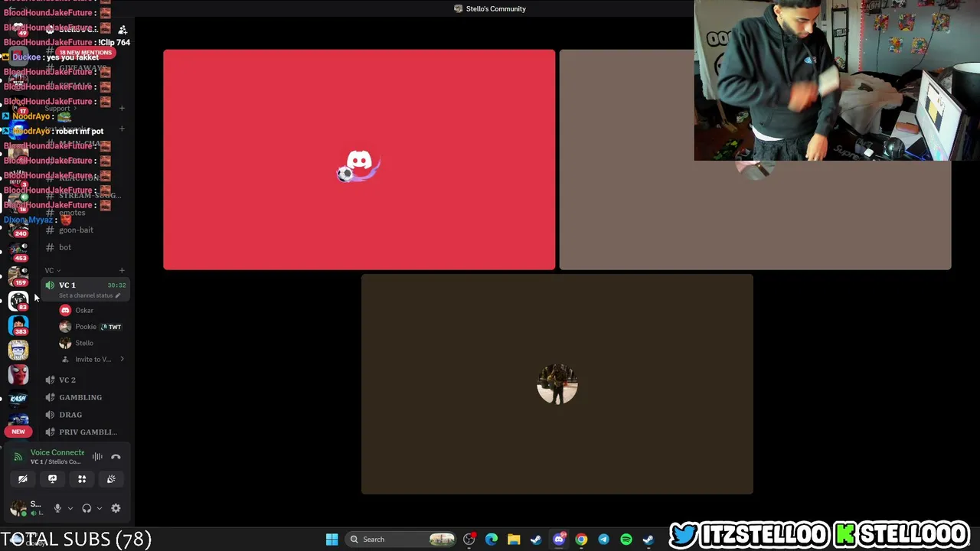This screenshot has height=551, width=980.
Task: Edit the channel status pencil icon
Action: (117, 295)
